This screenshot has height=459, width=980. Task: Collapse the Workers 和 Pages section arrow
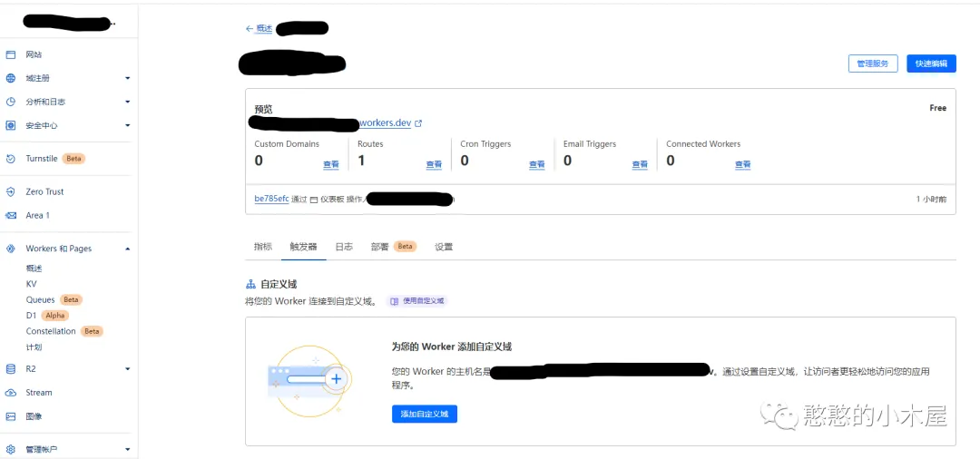(x=128, y=249)
